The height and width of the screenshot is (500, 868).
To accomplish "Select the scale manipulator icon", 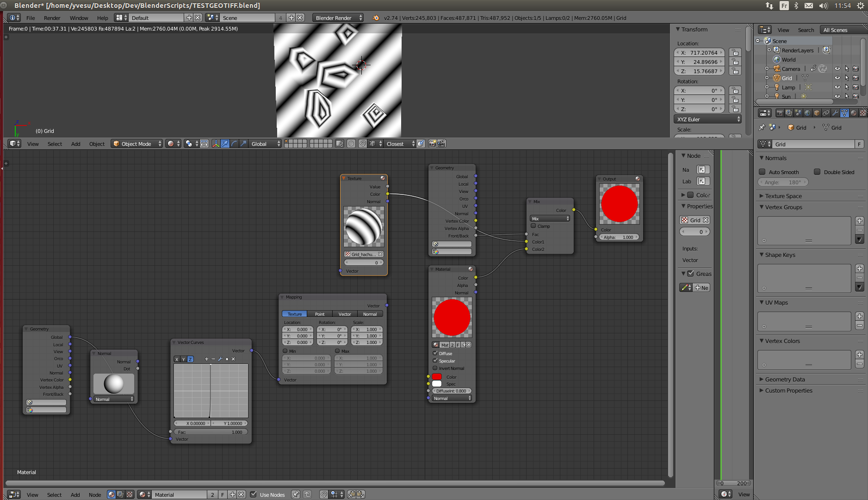I will tap(243, 144).
